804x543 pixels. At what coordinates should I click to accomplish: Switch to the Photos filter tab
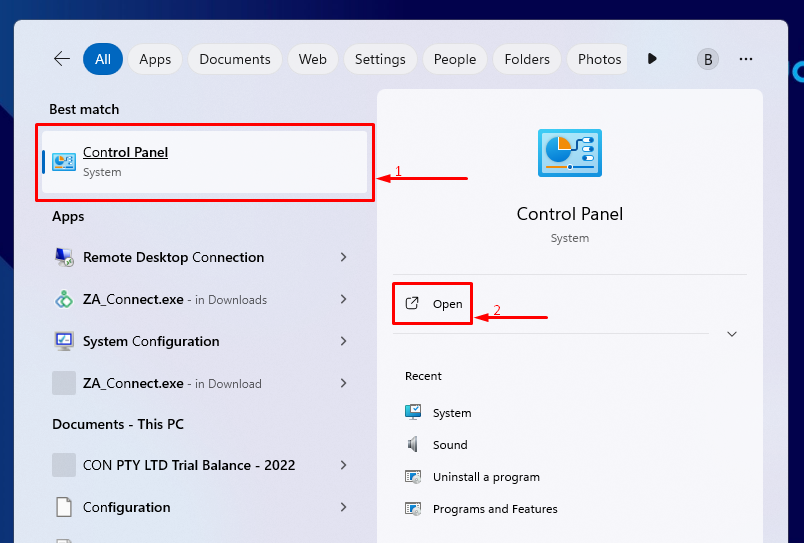pos(597,59)
